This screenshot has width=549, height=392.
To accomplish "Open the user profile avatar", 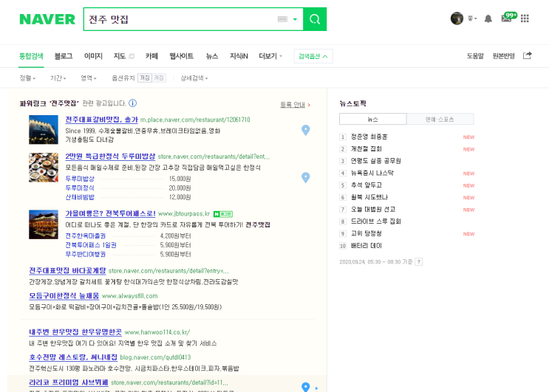I will [457, 18].
